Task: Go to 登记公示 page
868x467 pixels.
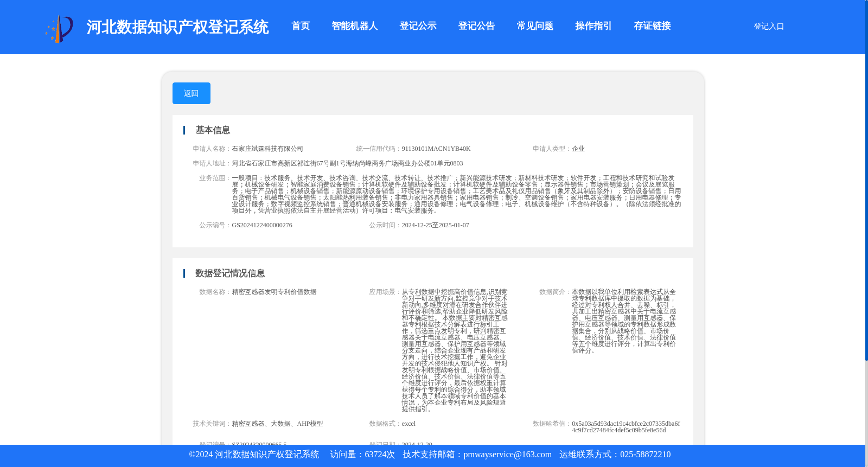Action: (418, 26)
